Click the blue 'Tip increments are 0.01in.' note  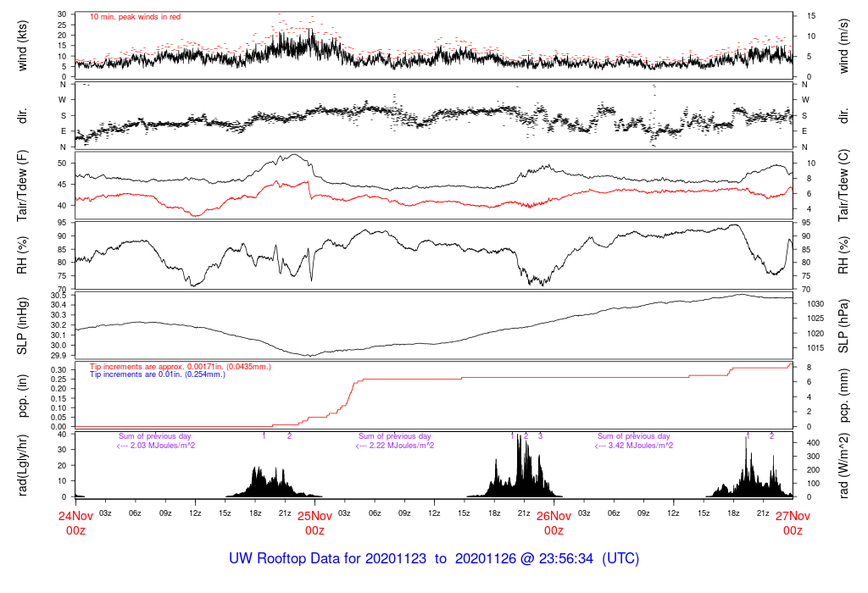[x=158, y=374]
